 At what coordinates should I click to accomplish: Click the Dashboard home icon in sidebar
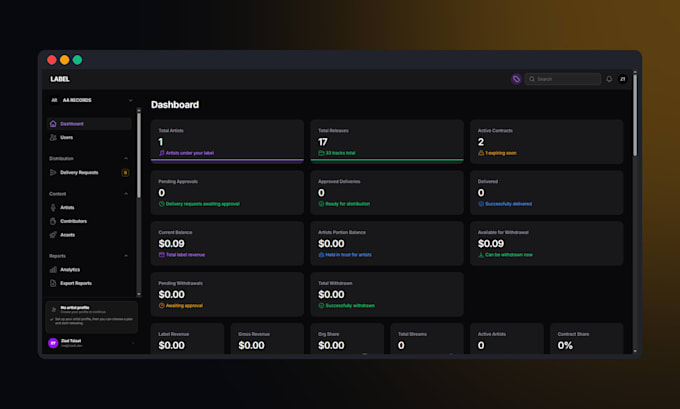click(53, 124)
